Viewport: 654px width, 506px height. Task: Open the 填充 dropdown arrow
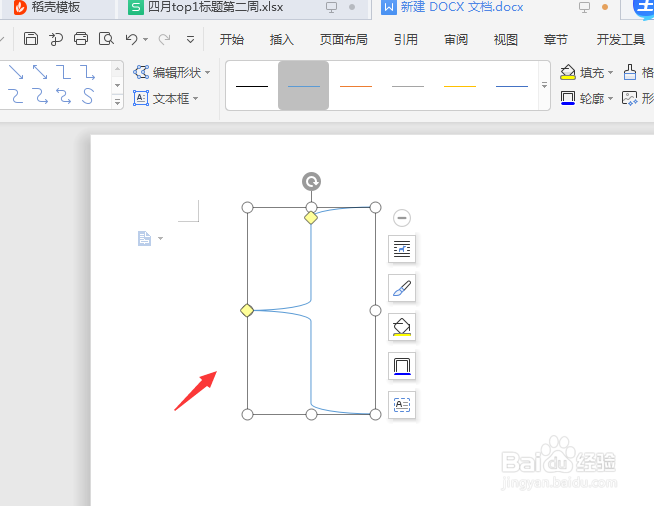point(611,73)
